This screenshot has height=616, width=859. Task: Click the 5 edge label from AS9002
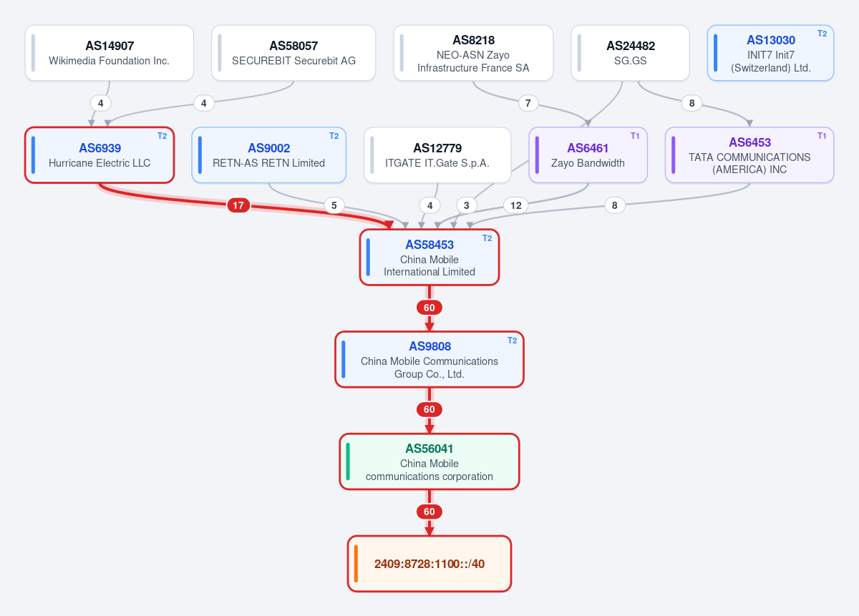click(334, 205)
